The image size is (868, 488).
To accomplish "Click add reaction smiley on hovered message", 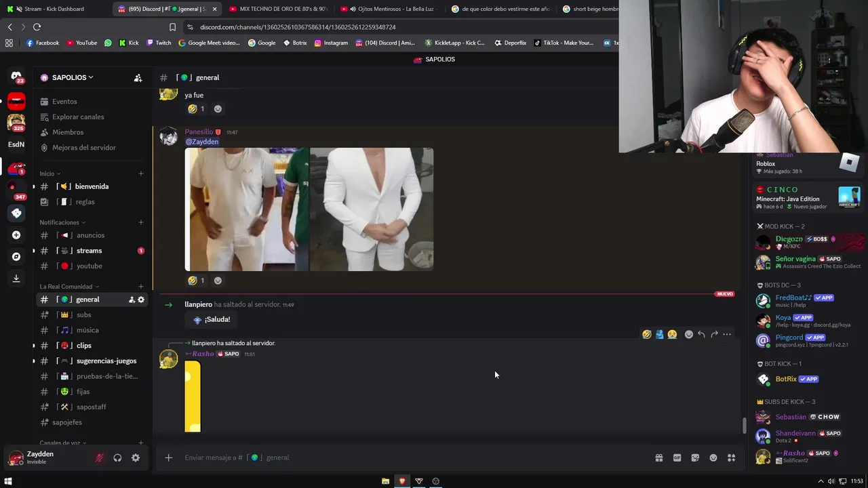I will [x=689, y=334].
